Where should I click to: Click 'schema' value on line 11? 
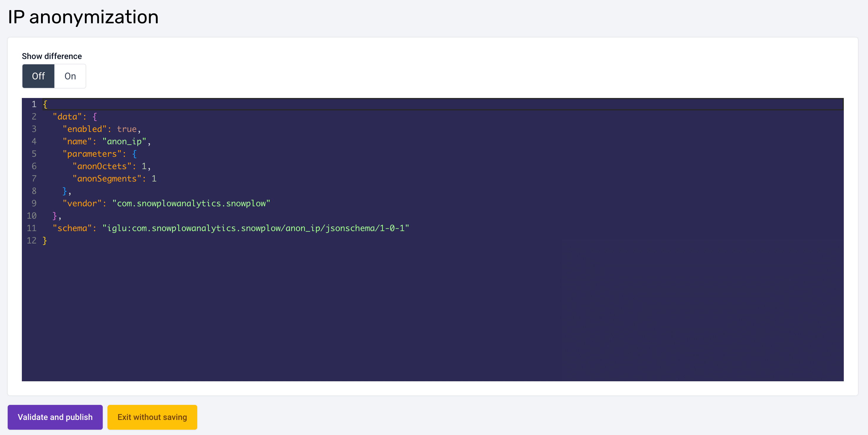pos(255,228)
